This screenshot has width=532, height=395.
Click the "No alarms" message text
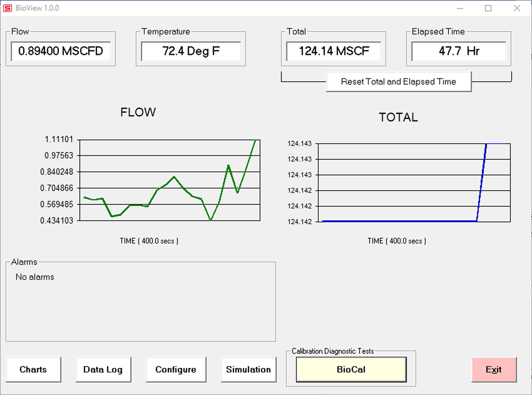tap(35, 277)
